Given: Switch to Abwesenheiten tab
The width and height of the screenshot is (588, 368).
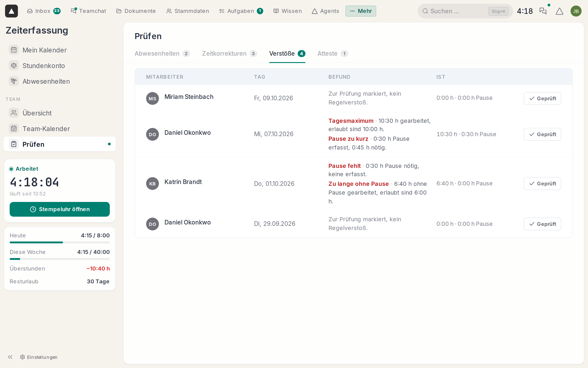Looking at the screenshot, I should pos(162,54).
